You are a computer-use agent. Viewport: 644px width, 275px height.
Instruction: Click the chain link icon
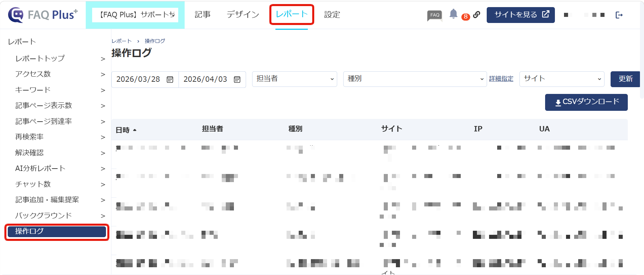point(477,15)
